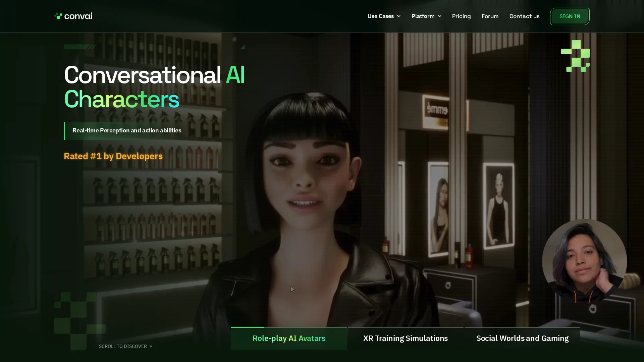
Task: Click the Rated #1 by Developers text
Action: 113,156
